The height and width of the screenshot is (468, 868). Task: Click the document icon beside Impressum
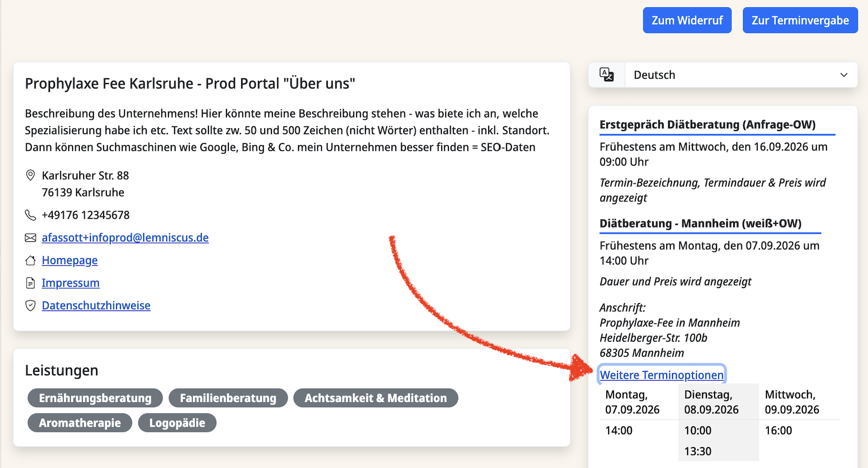click(30, 283)
